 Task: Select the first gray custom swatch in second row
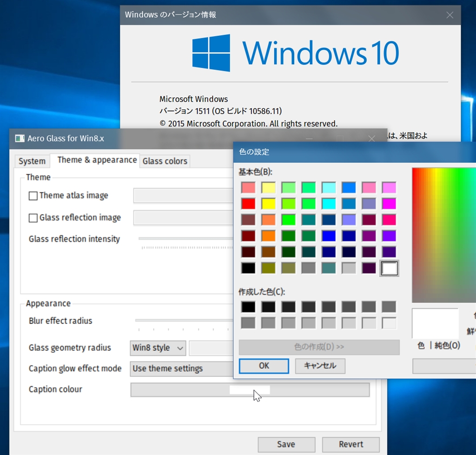248,323
